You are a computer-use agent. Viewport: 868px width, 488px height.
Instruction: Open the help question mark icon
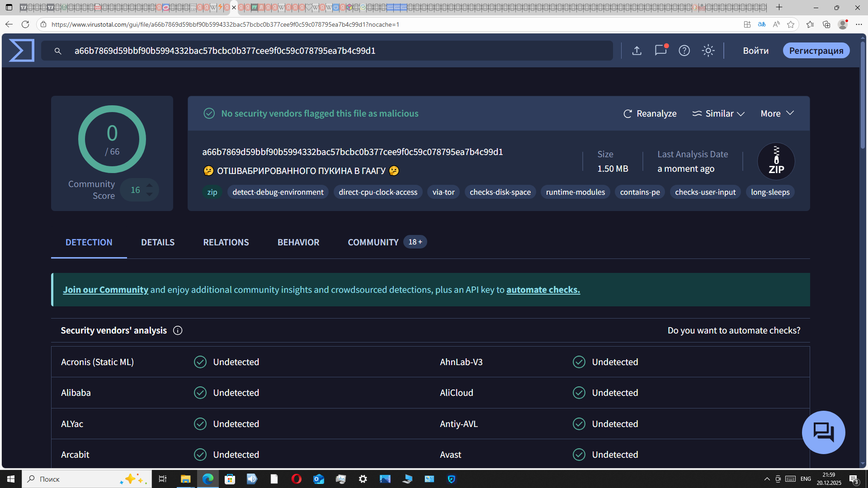coord(684,51)
